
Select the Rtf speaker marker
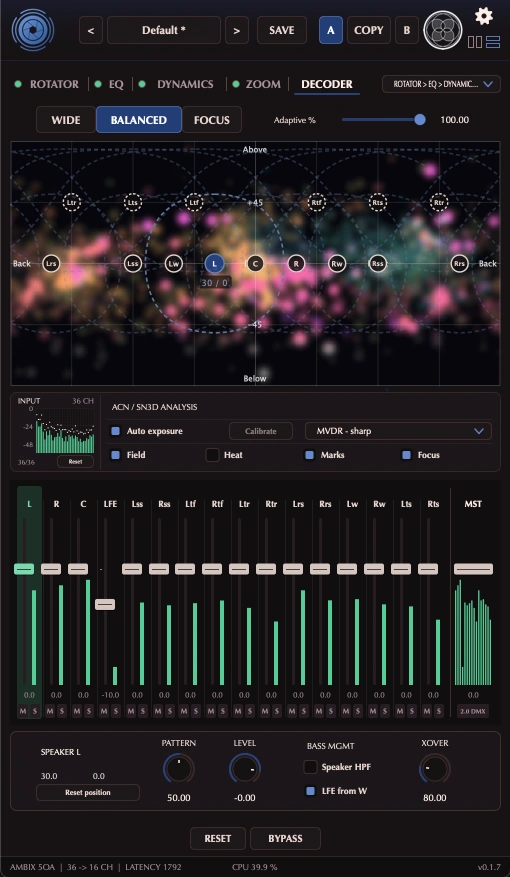(x=317, y=202)
